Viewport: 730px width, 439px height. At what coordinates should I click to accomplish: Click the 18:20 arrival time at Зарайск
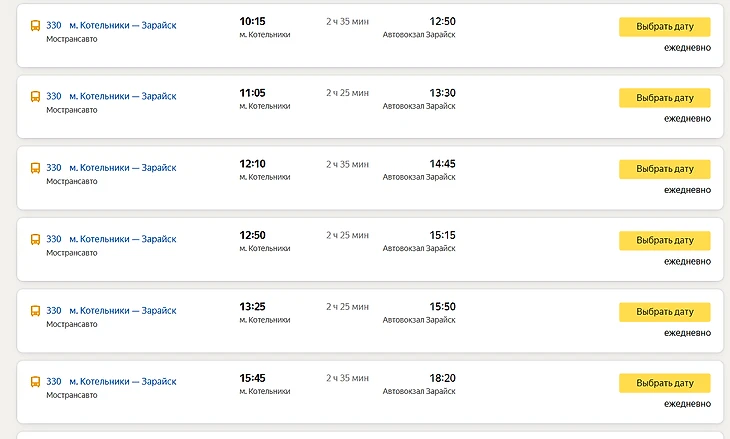(442, 378)
